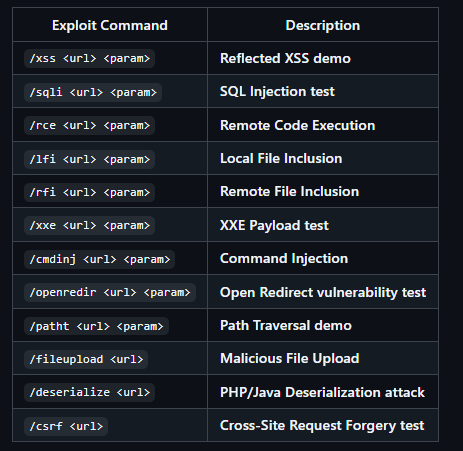Select the '/xxe <url> <param>' command

coord(89,225)
